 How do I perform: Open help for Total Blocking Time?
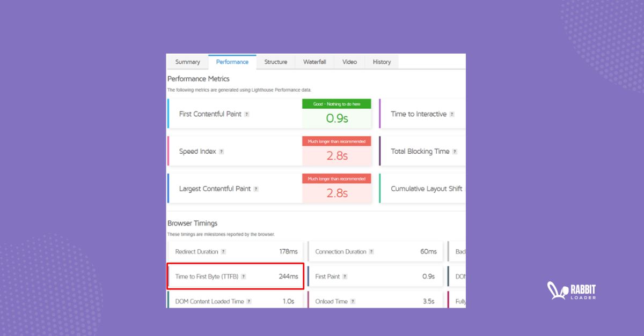tap(455, 151)
